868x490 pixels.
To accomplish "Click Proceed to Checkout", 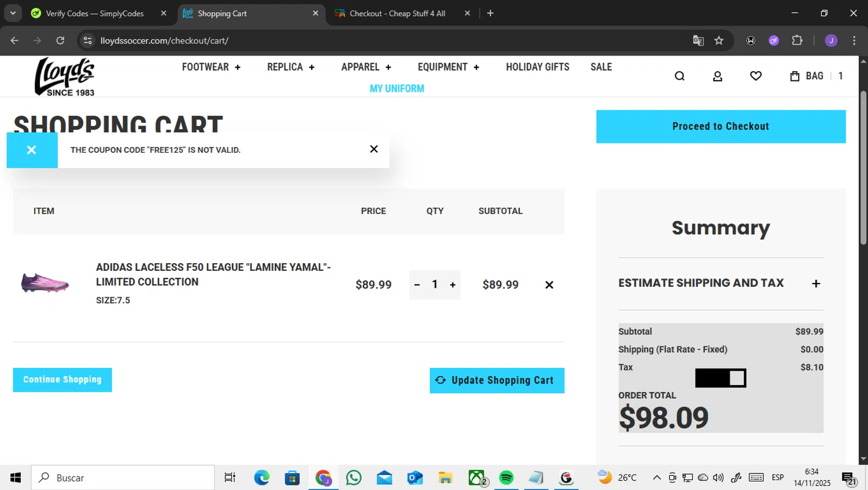I will pyautogui.click(x=721, y=127).
